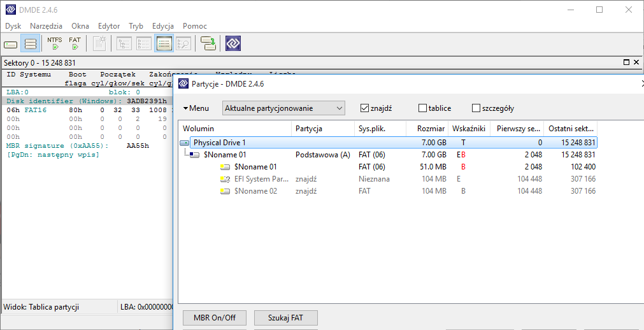The width and height of the screenshot is (644, 330).
Task: Click the DMDE logo toolbar icon
Action: 233,43
